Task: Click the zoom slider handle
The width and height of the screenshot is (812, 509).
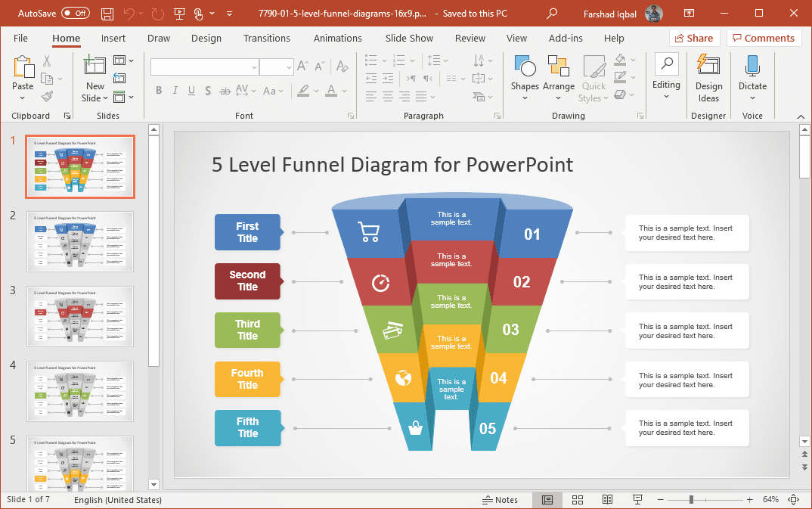Action: point(690,500)
